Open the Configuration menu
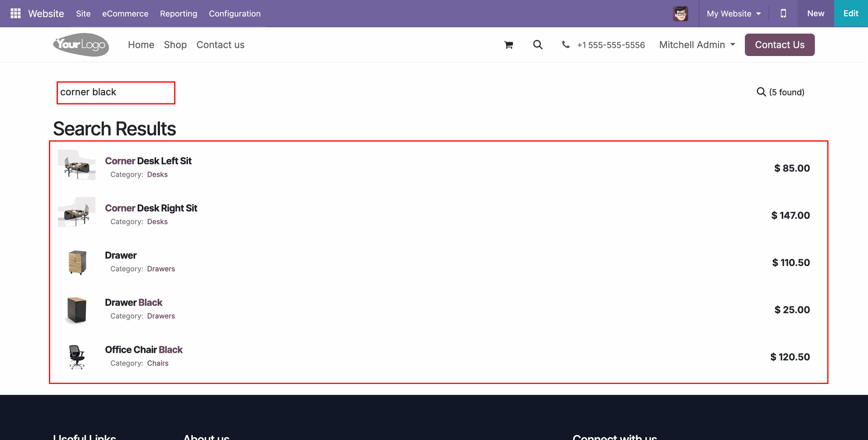The width and height of the screenshot is (868, 440). [235, 14]
